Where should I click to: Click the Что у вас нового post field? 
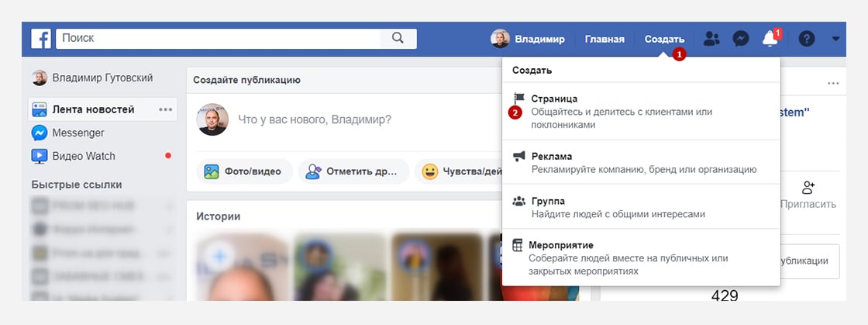pyautogui.click(x=315, y=119)
